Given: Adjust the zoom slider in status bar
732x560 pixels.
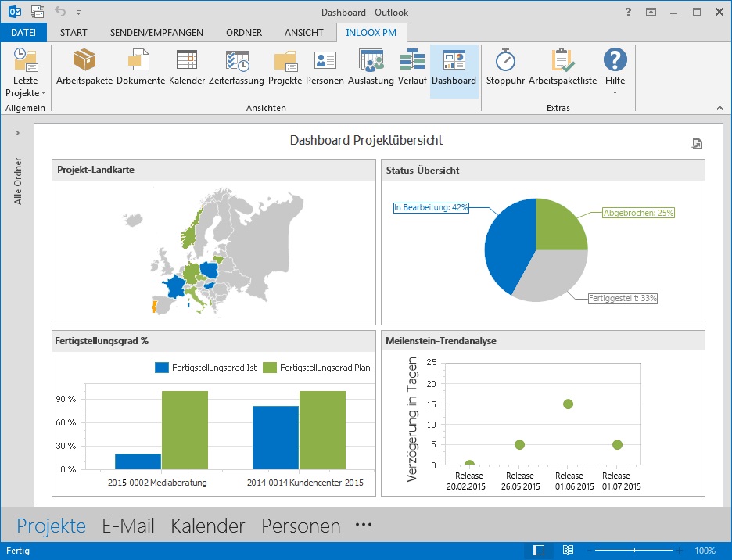Looking at the screenshot, I should (x=634, y=551).
